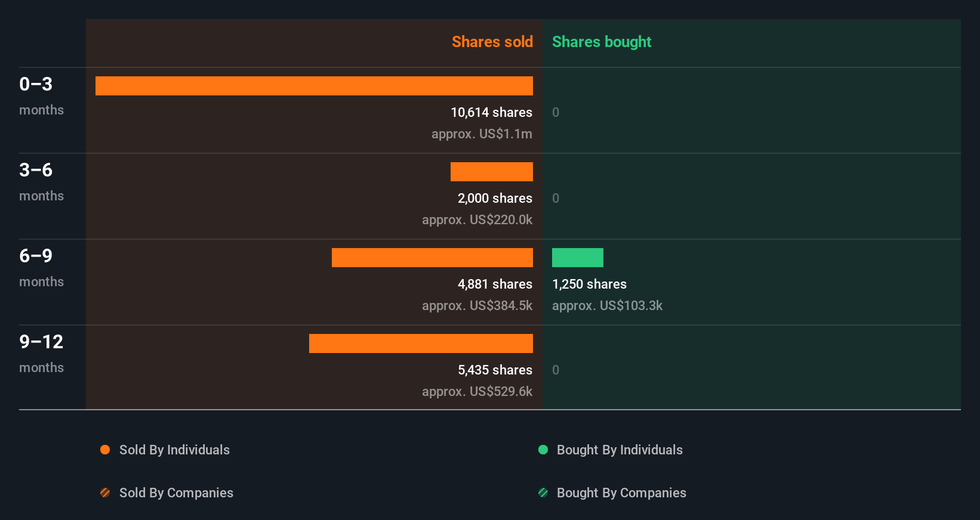This screenshot has width=980, height=520.
Task: Click the 1,250 shares bought value
Action: tap(589, 284)
